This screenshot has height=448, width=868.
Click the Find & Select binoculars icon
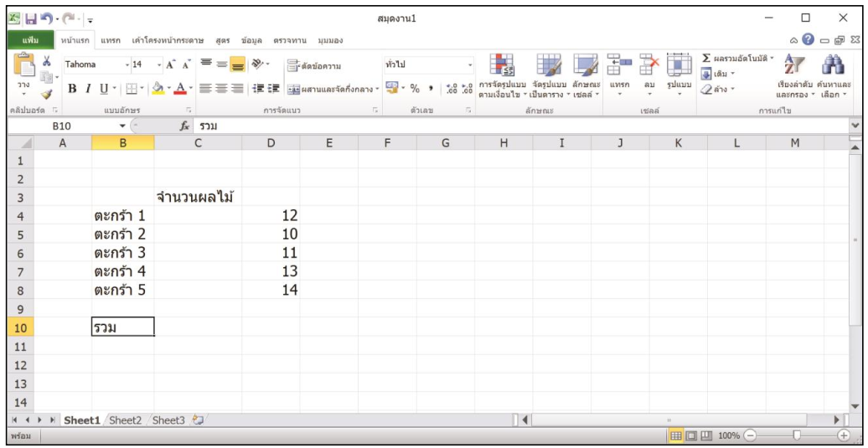coord(834,75)
